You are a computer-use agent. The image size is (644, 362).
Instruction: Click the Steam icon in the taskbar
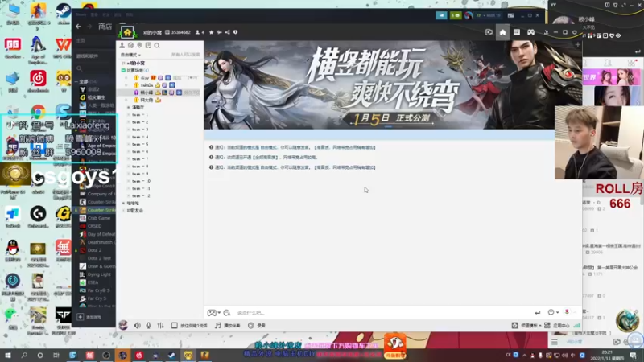(x=171, y=356)
